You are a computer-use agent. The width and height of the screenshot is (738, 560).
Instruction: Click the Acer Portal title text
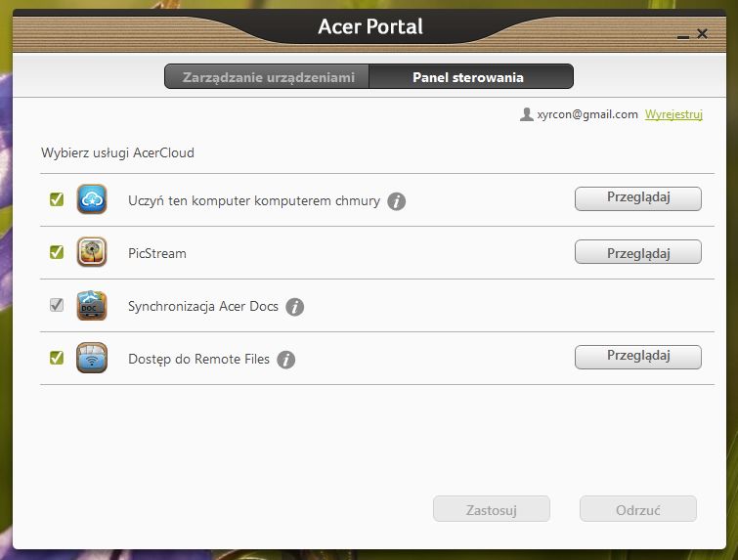point(370,26)
